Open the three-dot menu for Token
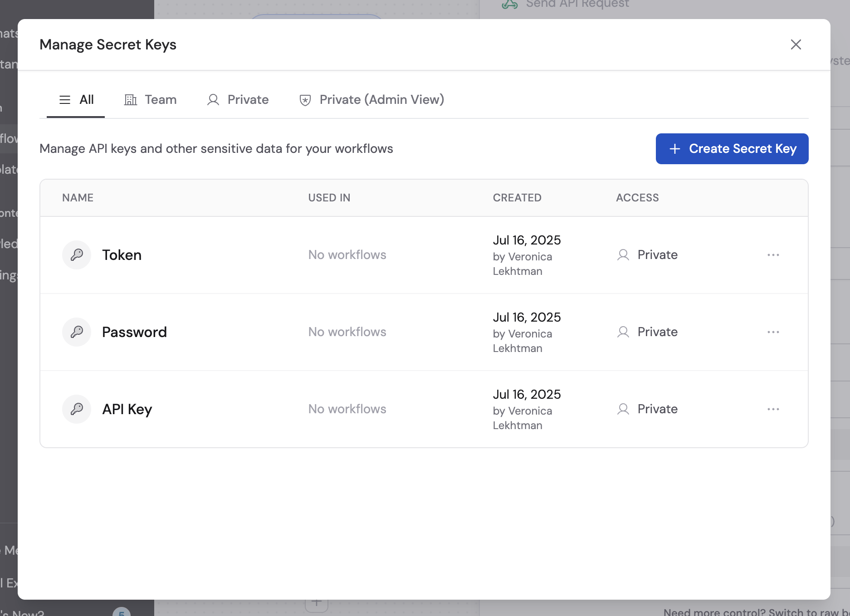 point(773,254)
